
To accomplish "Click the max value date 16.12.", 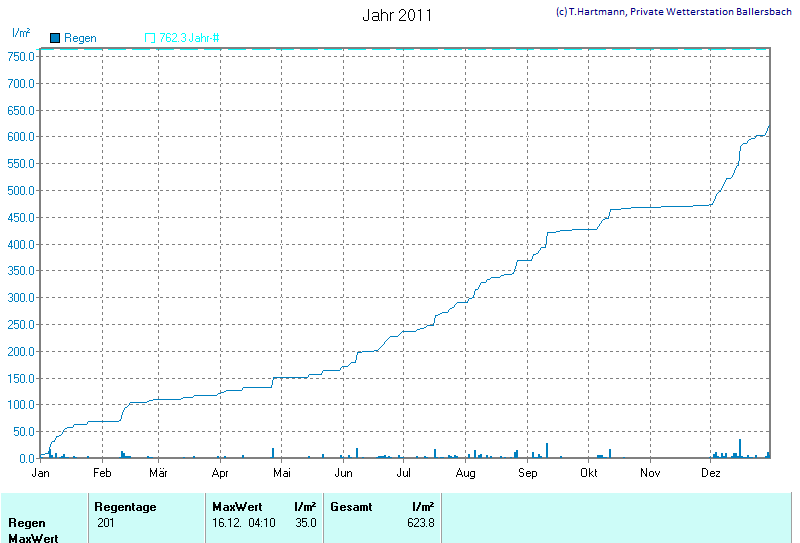I will pyautogui.click(x=225, y=523).
